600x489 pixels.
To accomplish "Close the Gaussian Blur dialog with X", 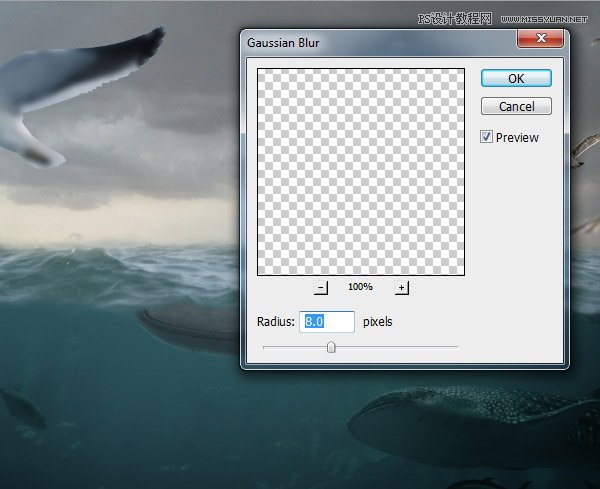I will [x=540, y=40].
